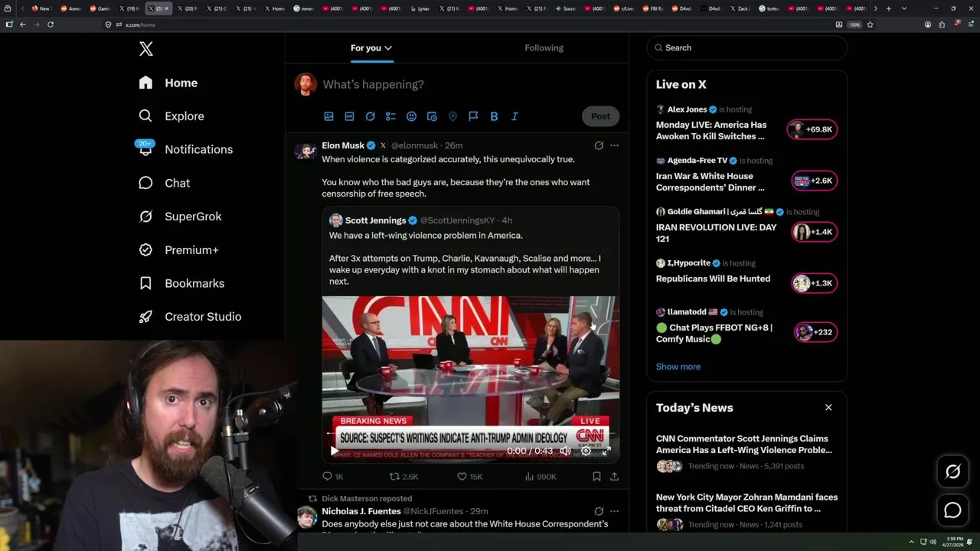980x551 pixels.
Task: Add a GIF to the post
Action: (x=349, y=116)
